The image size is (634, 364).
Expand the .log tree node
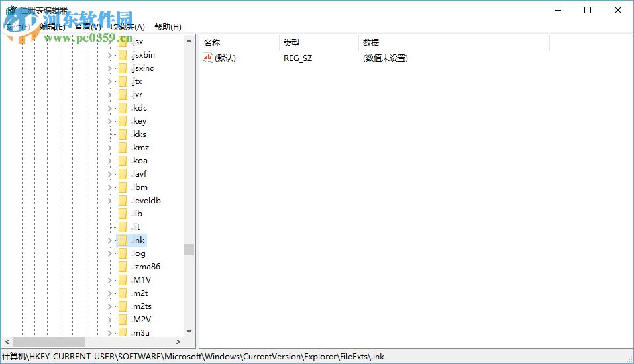click(109, 253)
